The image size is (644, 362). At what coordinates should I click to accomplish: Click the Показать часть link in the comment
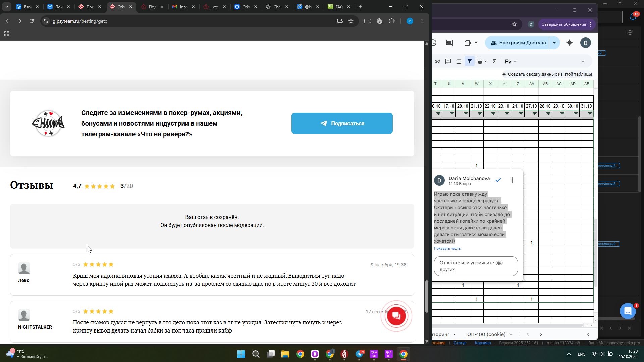[447, 248]
